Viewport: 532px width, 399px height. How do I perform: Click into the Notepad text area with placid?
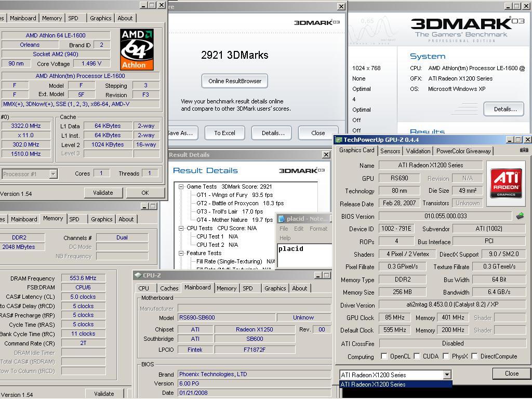304,256
